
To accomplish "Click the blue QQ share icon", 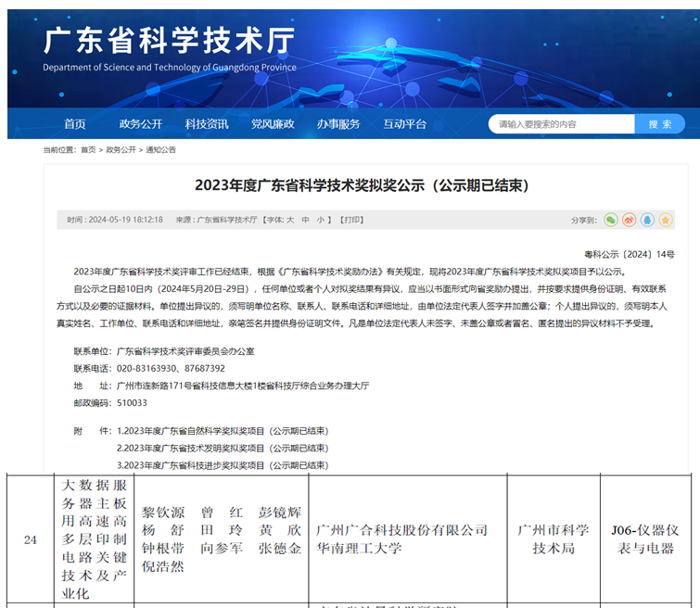I will (x=647, y=220).
